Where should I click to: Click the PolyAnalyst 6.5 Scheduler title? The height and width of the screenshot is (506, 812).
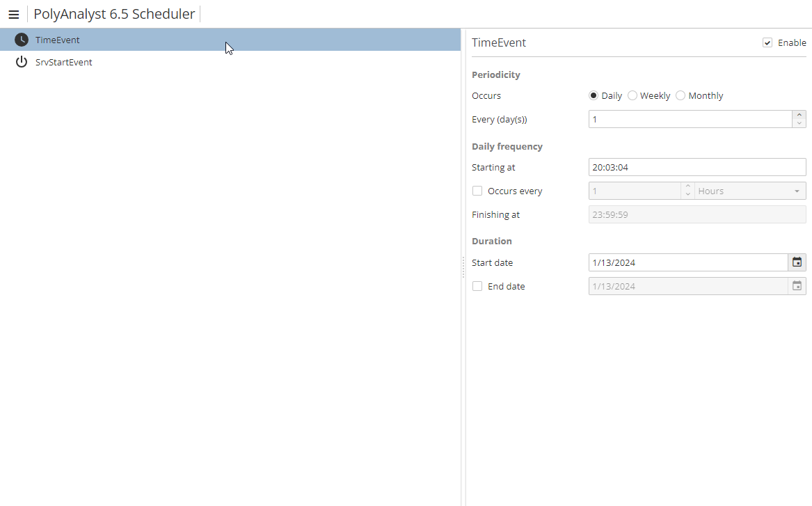[x=114, y=14]
